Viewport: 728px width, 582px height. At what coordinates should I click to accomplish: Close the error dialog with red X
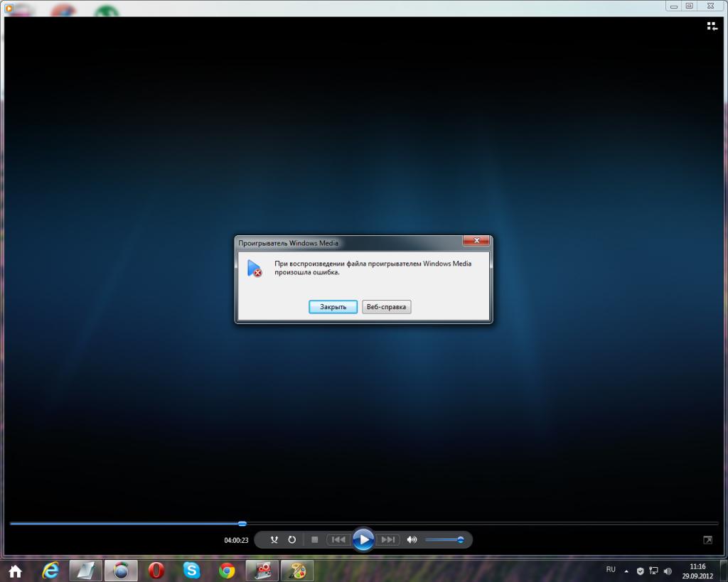coord(476,242)
